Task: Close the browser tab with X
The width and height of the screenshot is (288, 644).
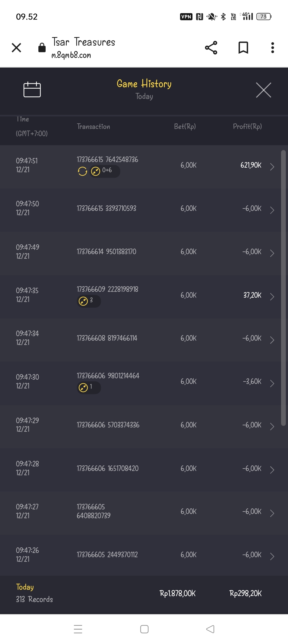Action: point(17,48)
